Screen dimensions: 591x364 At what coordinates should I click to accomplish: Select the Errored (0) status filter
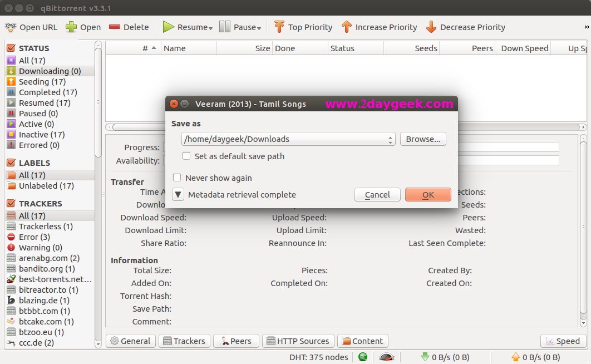click(x=50, y=145)
